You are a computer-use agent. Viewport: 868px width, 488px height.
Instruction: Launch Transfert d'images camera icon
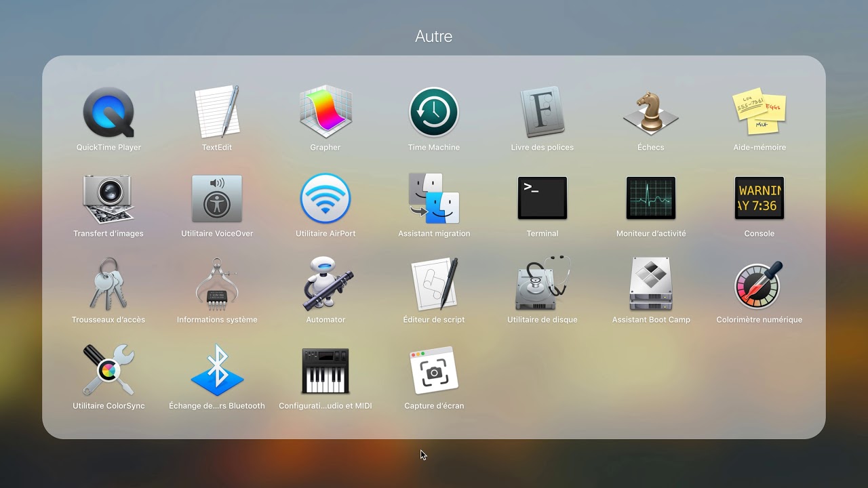[108, 198]
